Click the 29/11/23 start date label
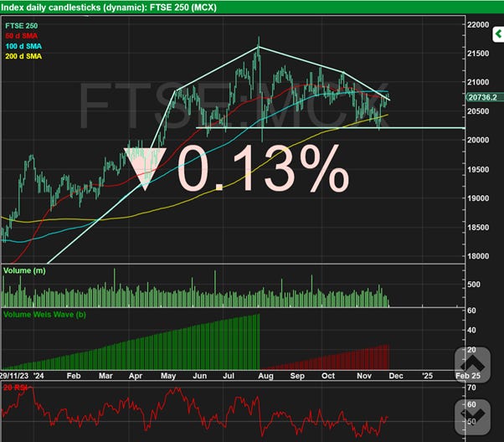The image size is (504, 442). coord(14,376)
